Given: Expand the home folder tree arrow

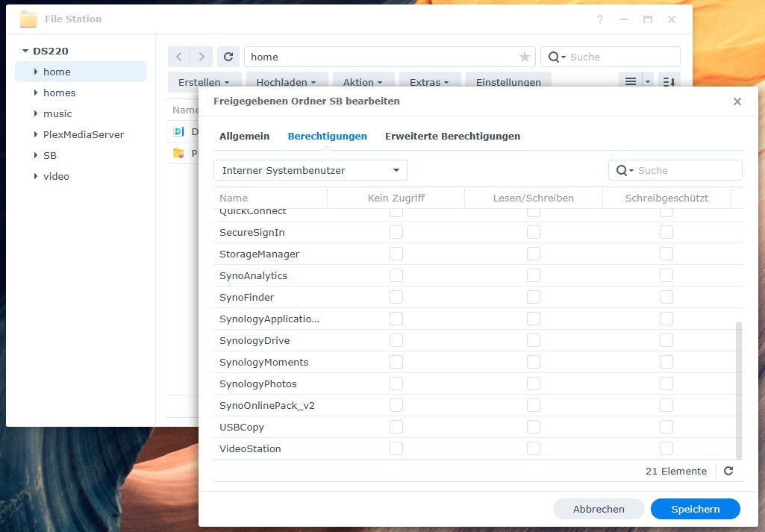Looking at the screenshot, I should (36, 72).
